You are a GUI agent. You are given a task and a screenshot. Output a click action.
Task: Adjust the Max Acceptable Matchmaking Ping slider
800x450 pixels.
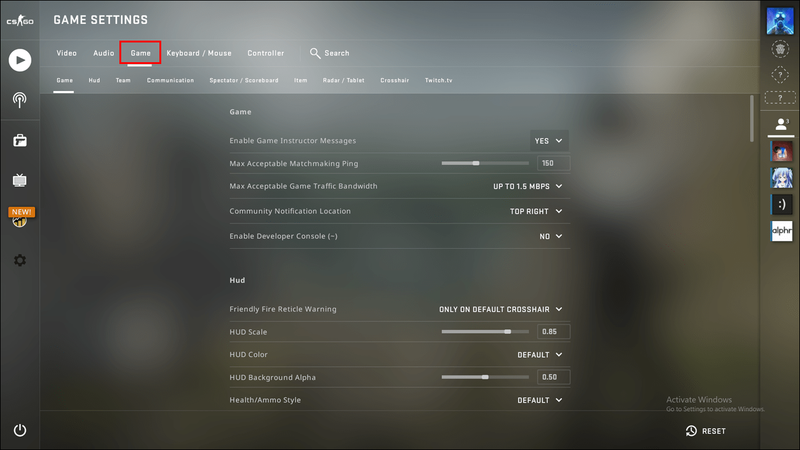485,163
